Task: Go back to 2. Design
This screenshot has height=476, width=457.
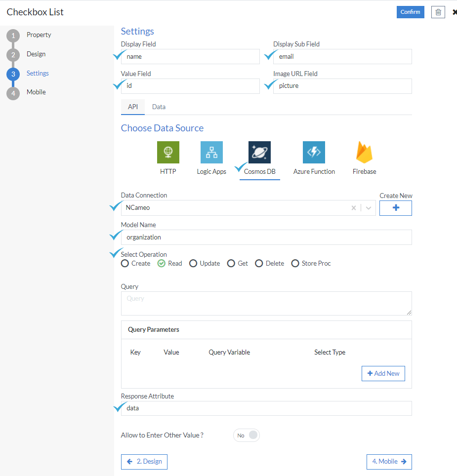Action: pyautogui.click(x=144, y=462)
